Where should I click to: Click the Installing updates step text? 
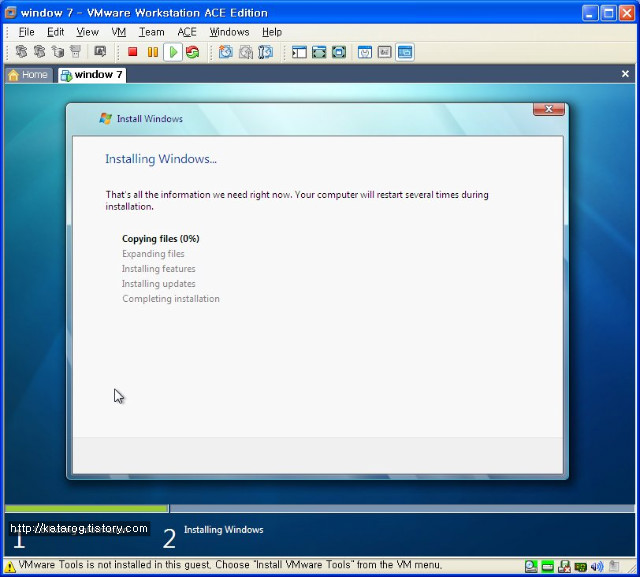tap(158, 284)
